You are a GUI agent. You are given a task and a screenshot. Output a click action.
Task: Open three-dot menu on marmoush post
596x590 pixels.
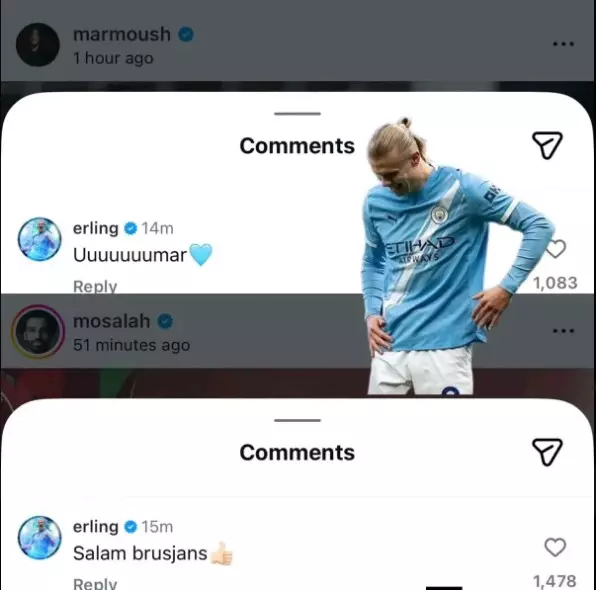click(563, 44)
